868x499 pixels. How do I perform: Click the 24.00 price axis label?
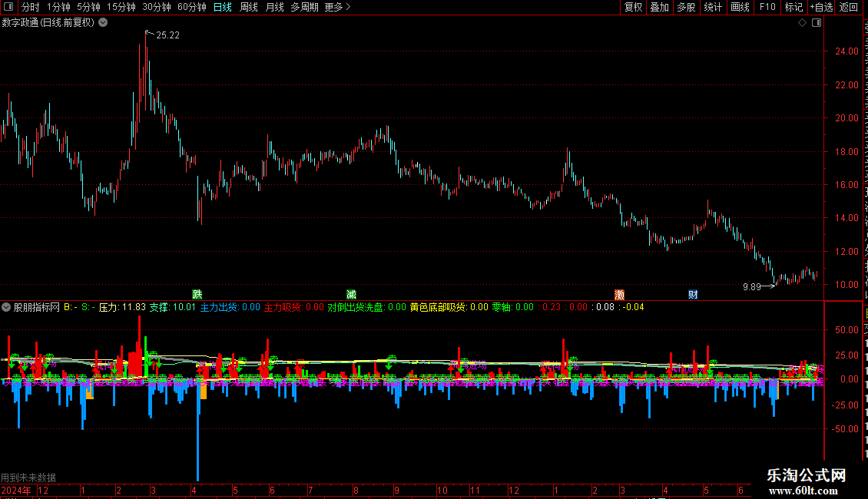(846, 51)
